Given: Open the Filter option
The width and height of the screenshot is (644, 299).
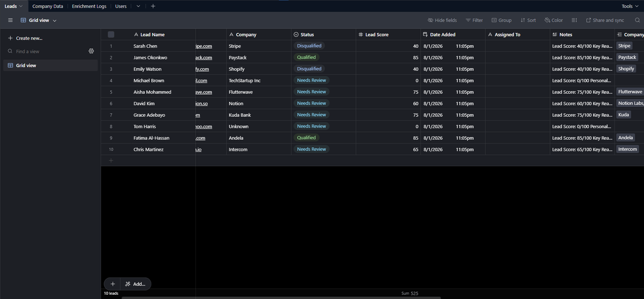Looking at the screenshot, I should point(474,20).
